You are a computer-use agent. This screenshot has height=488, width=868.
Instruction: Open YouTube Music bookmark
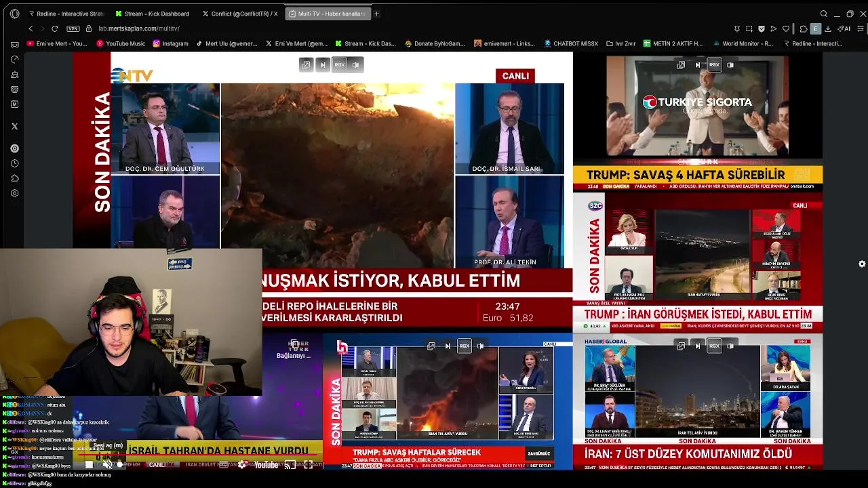coord(121,43)
